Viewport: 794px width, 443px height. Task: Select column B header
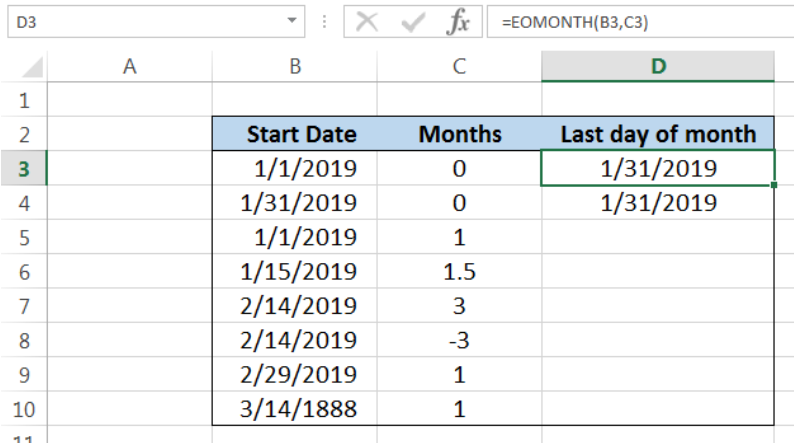tap(294, 67)
